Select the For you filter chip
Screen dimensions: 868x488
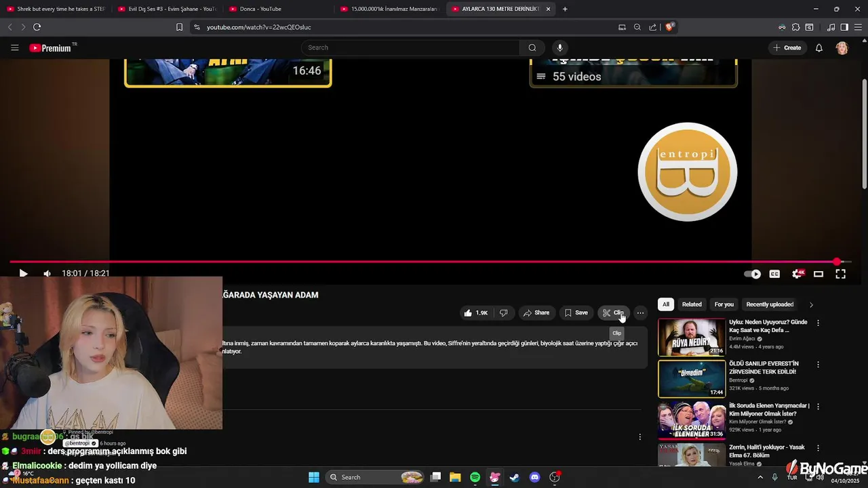pyautogui.click(x=724, y=304)
